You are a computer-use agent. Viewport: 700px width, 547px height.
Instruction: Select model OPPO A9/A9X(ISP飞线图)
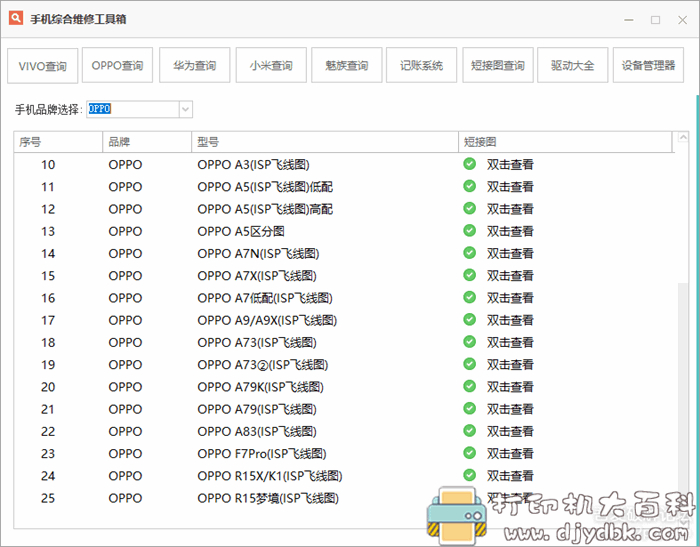[267, 320]
